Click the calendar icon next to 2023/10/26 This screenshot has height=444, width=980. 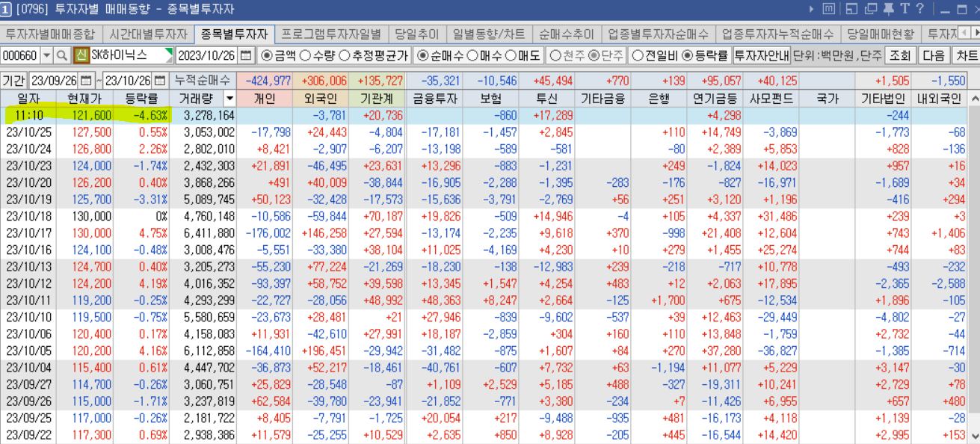[244, 55]
